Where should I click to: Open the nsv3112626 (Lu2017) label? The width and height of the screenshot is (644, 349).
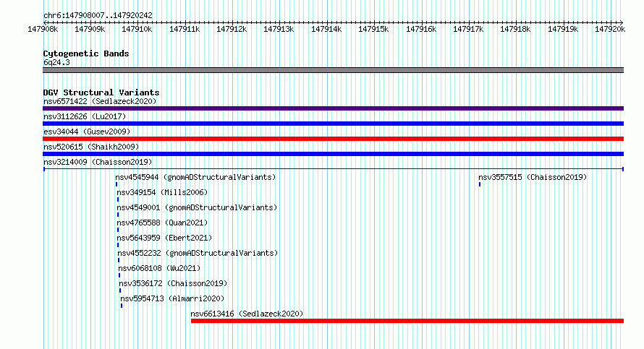coord(85,116)
